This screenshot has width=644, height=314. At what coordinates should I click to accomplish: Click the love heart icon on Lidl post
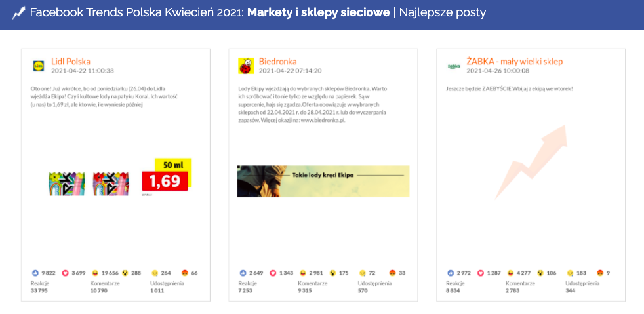(66, 272)
